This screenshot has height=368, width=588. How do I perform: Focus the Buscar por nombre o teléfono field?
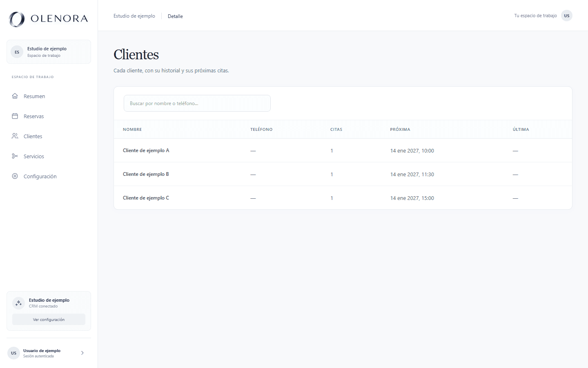pos(197,103)
